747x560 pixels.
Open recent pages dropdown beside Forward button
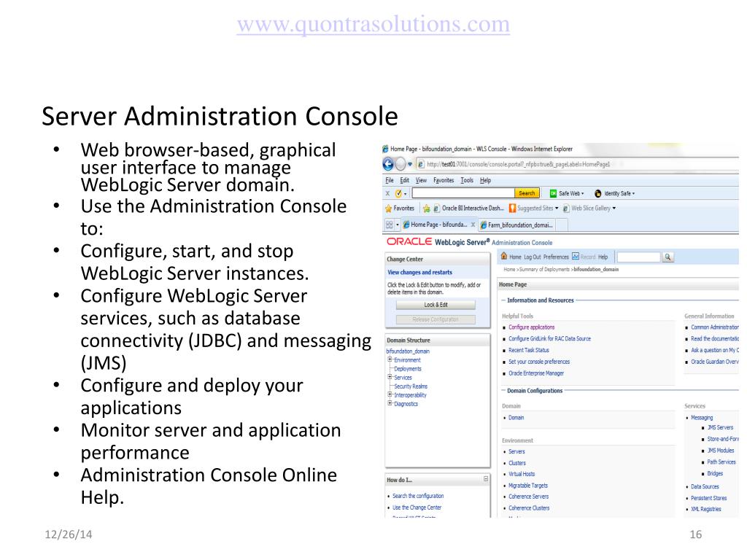pos(410,165)
